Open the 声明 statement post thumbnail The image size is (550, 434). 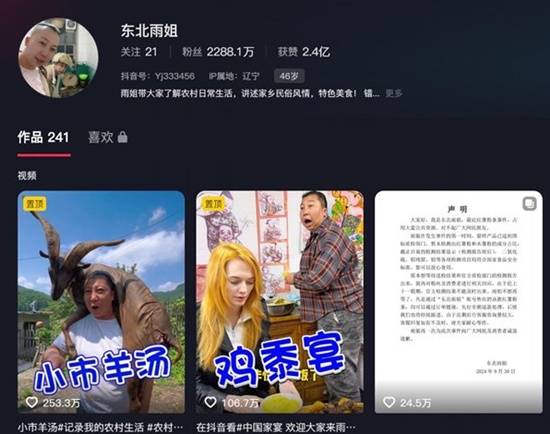click(458, 302)
